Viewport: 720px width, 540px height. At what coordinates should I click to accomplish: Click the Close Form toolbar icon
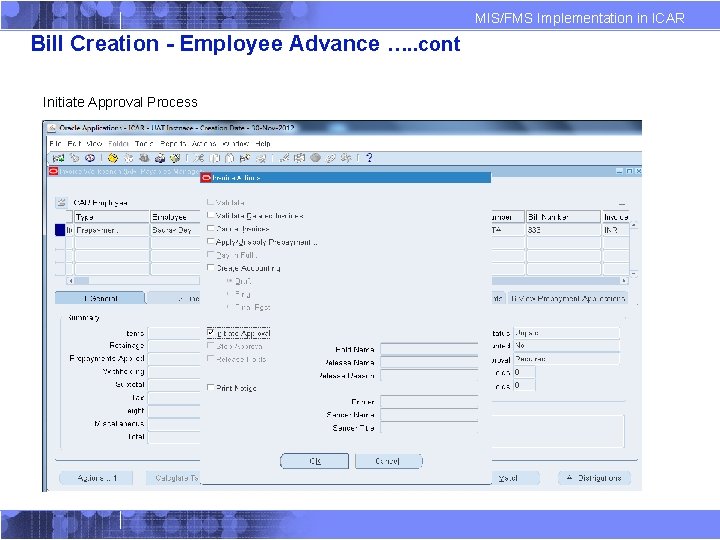(175, 158)
